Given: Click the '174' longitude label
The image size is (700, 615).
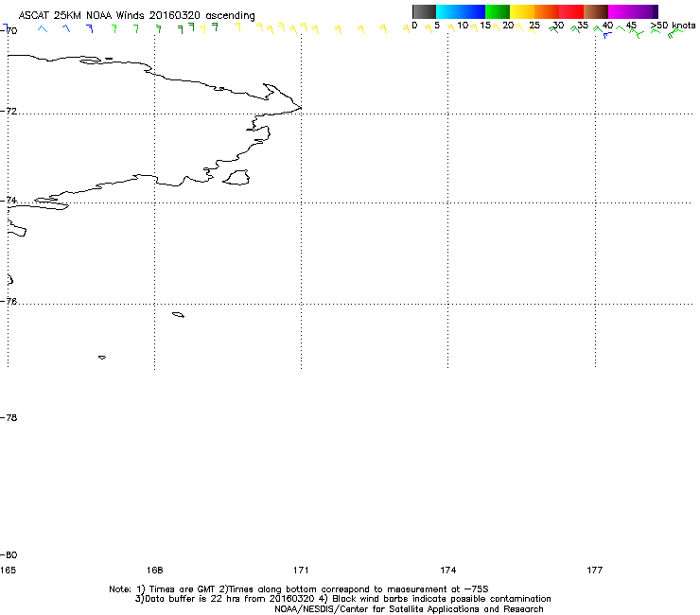Looking at the screenshot, I should [447, 571].
